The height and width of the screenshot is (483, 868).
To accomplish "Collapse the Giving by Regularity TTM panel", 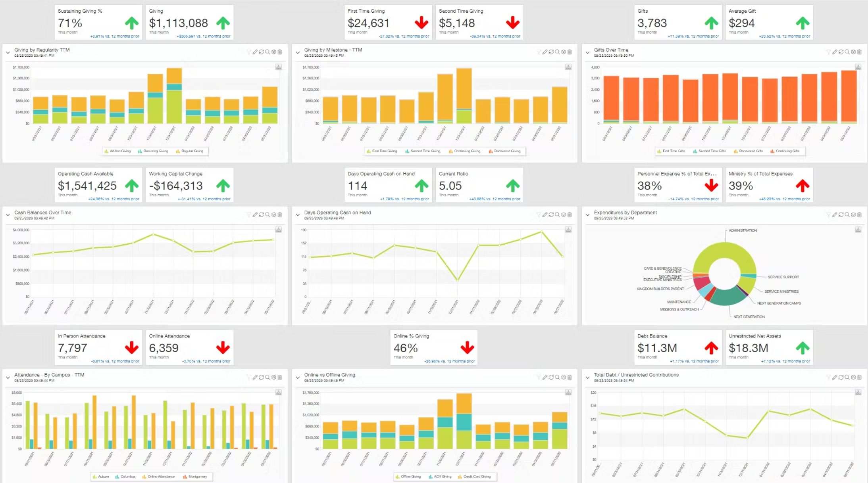I will tap(8, 52).
